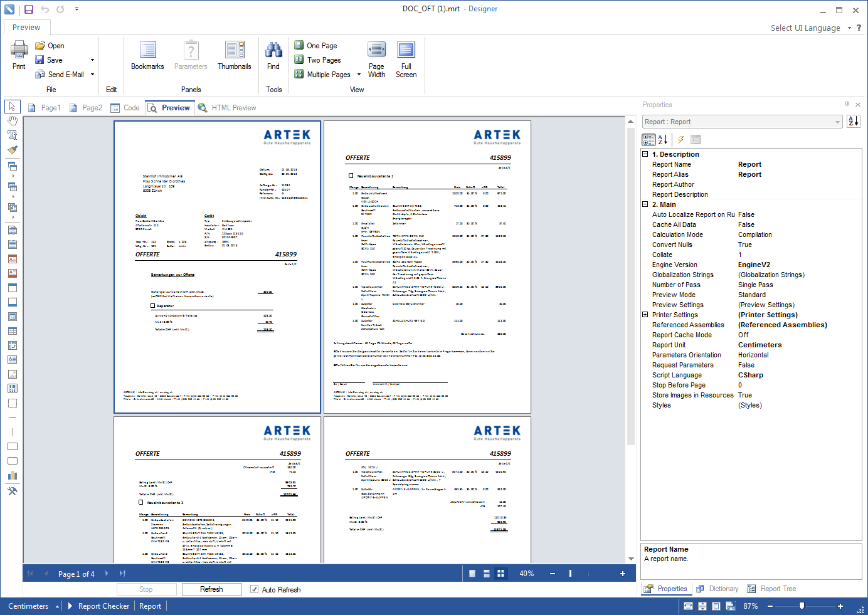Open the toolbox settings wrench icon
Screen dimensions: 868x615
12,491
